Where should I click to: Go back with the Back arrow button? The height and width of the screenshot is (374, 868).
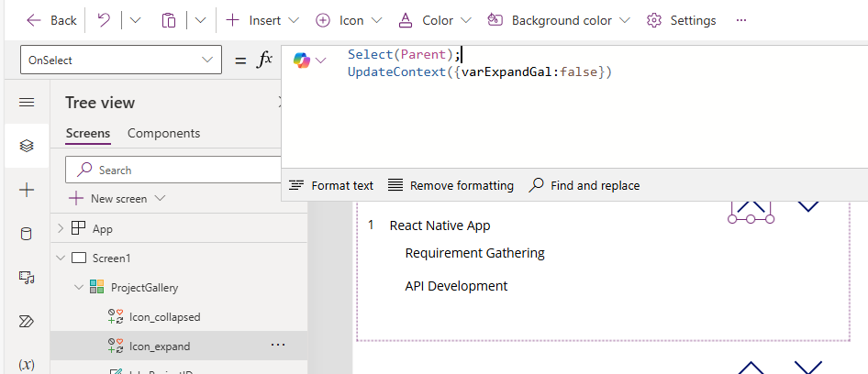tap(51, 20)
